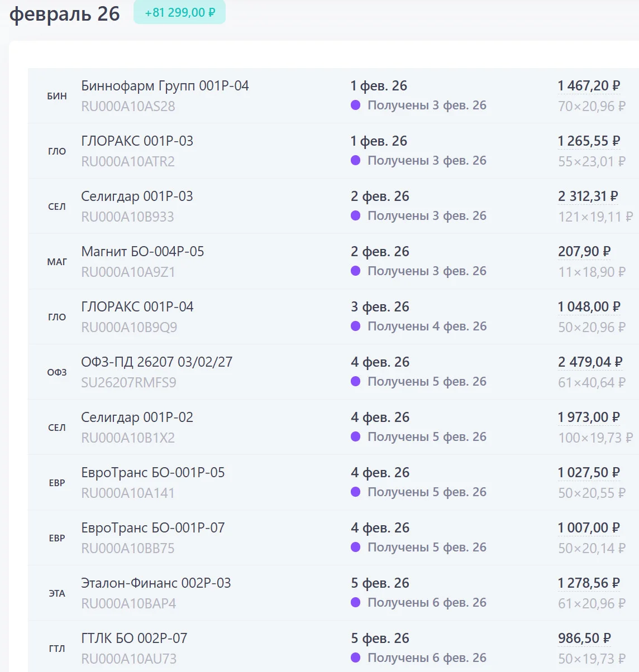639x672 pixels.
Task: Click the ГТЛ ticker badge
Action: (57, 649)
